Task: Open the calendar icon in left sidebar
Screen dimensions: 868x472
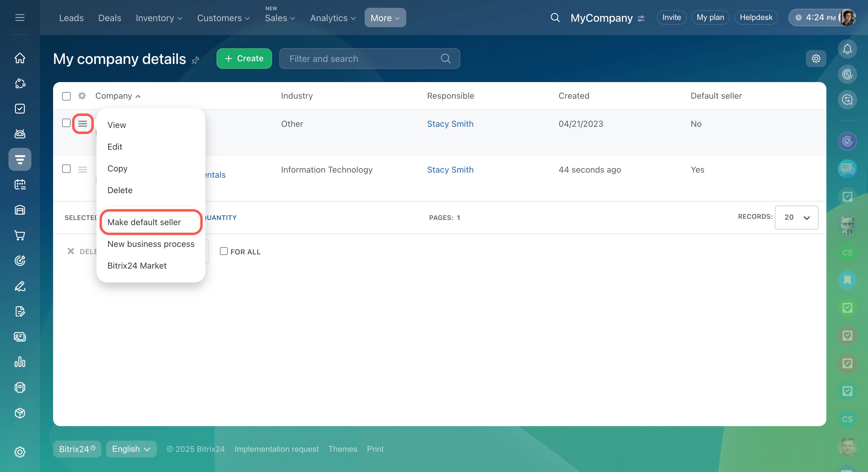Action: (x=20, y=185)
